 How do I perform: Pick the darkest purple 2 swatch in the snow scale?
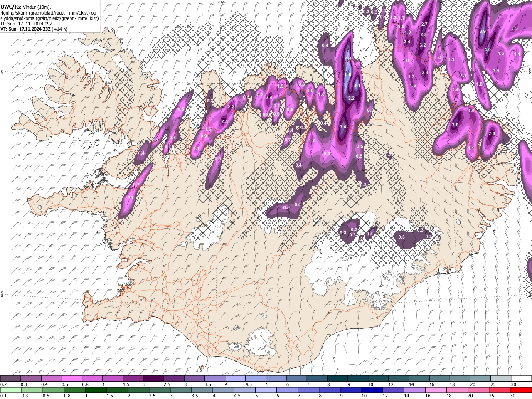click(x=153, y=379)
